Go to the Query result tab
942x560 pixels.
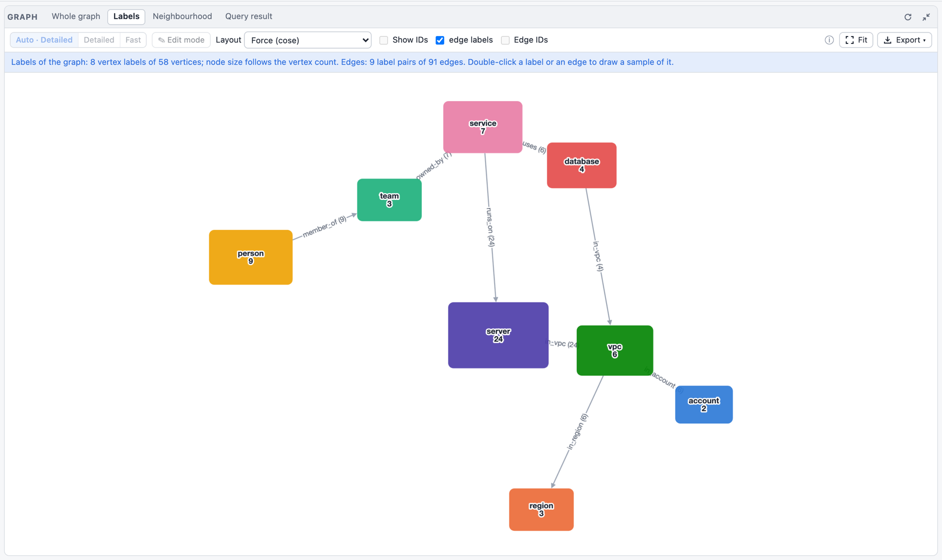[x=249, y=16]
